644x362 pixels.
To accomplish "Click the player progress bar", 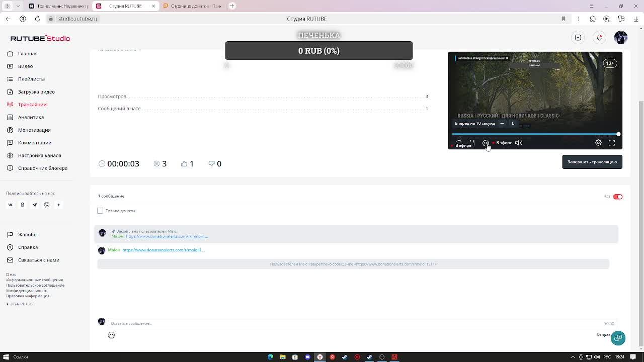I will (x=535, y=134).
